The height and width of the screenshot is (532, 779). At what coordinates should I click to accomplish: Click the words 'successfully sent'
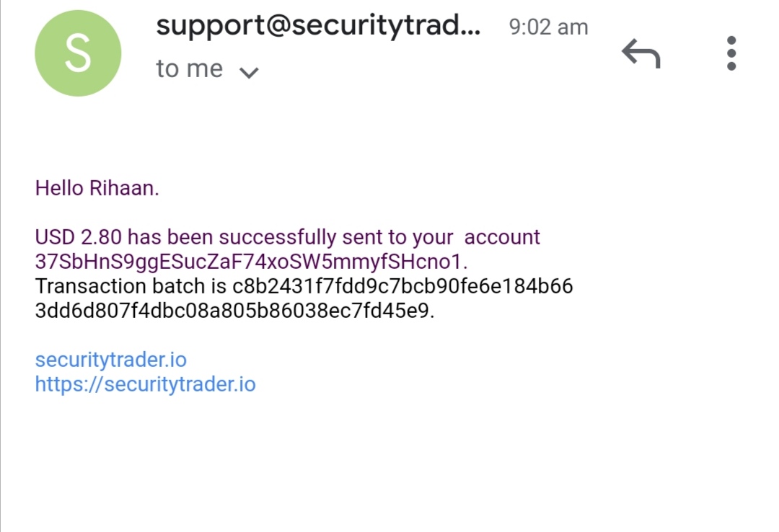(302, 237)
